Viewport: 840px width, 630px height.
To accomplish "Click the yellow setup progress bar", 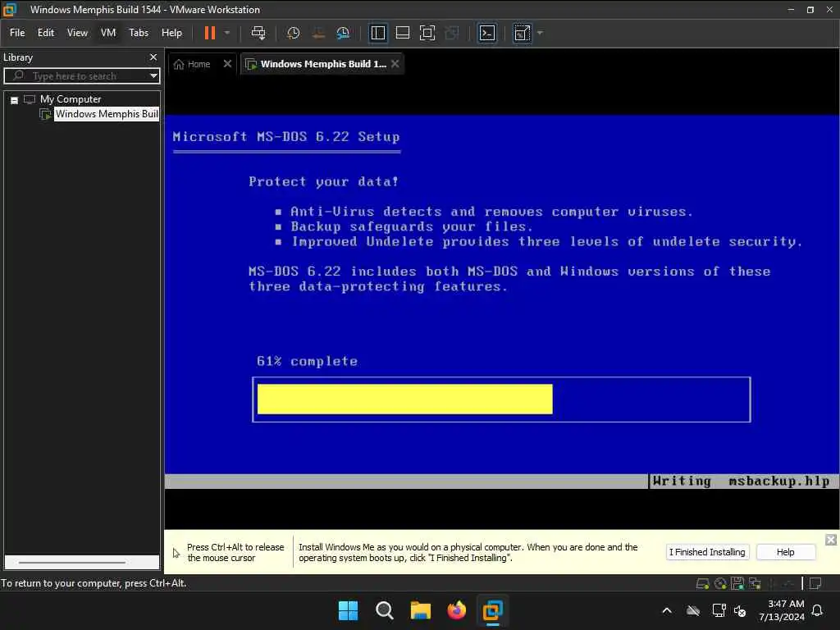I will pos(404,399).
